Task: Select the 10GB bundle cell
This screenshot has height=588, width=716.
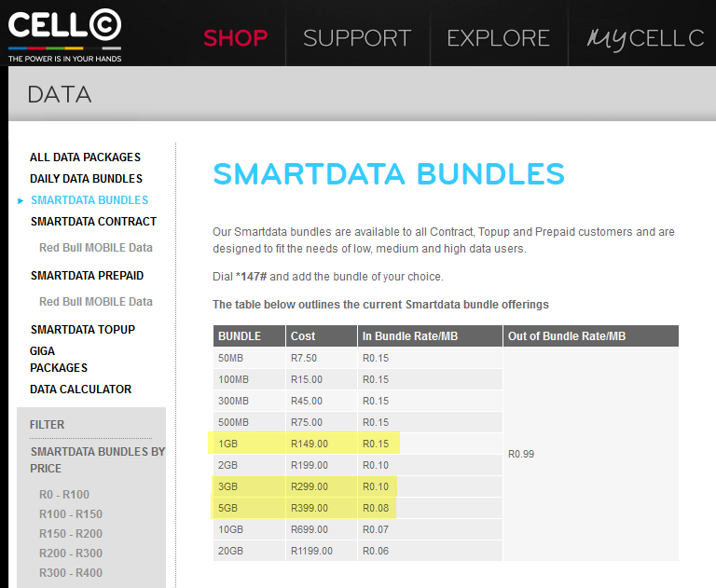Action: (249, 529)
